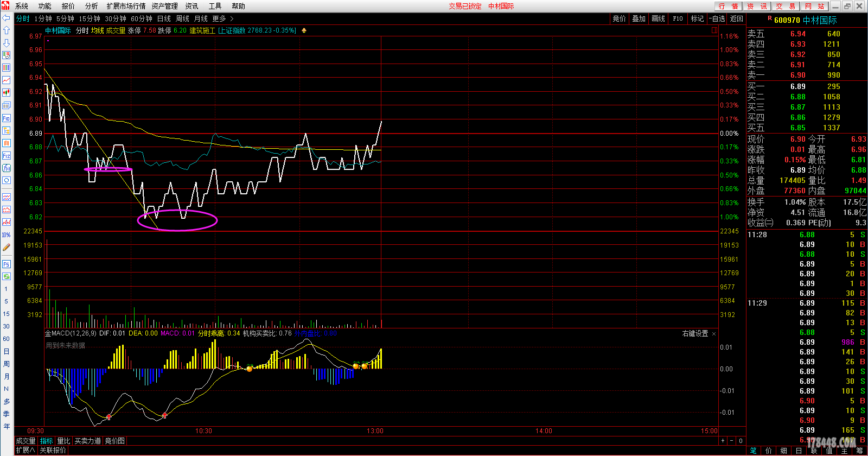Select the red line trend chart sidebar icon
Image resolution: width=868 pixels, height=456 pixels.
click(7, 80)
